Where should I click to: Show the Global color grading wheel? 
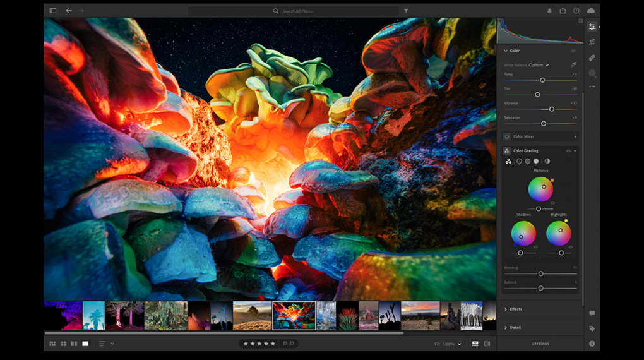(547, 161)
